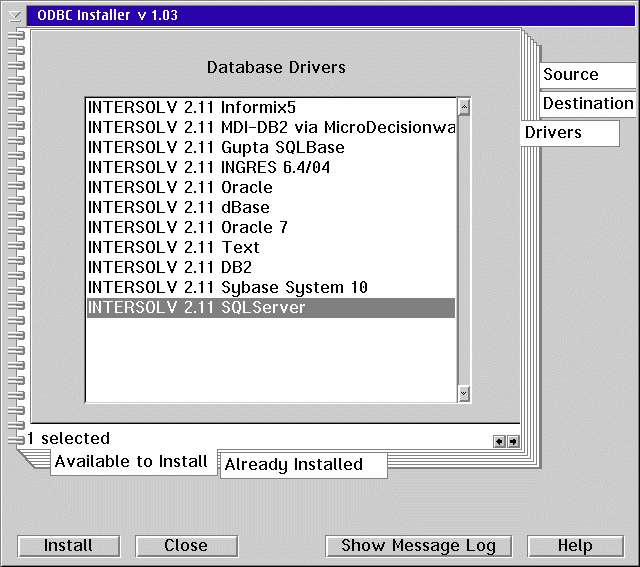Open Show Message Log
Screen dimensions: 640x567
tap(418, 546)
